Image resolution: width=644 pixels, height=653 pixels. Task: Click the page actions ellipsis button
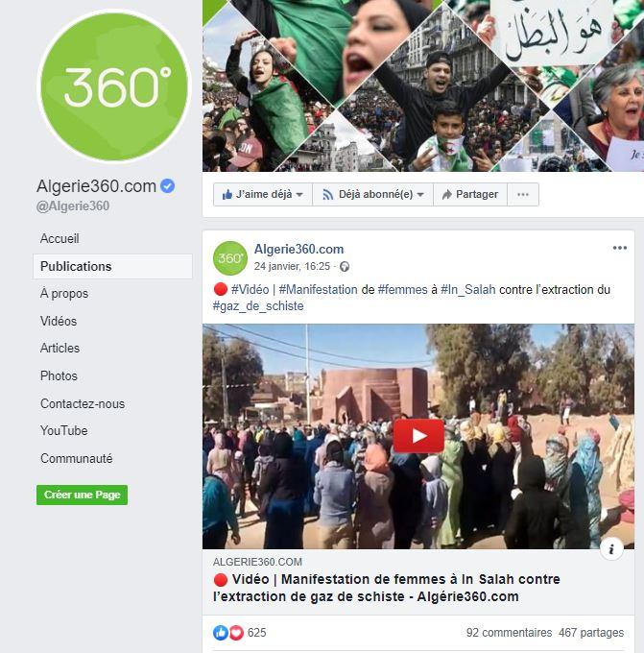point(523,195)
